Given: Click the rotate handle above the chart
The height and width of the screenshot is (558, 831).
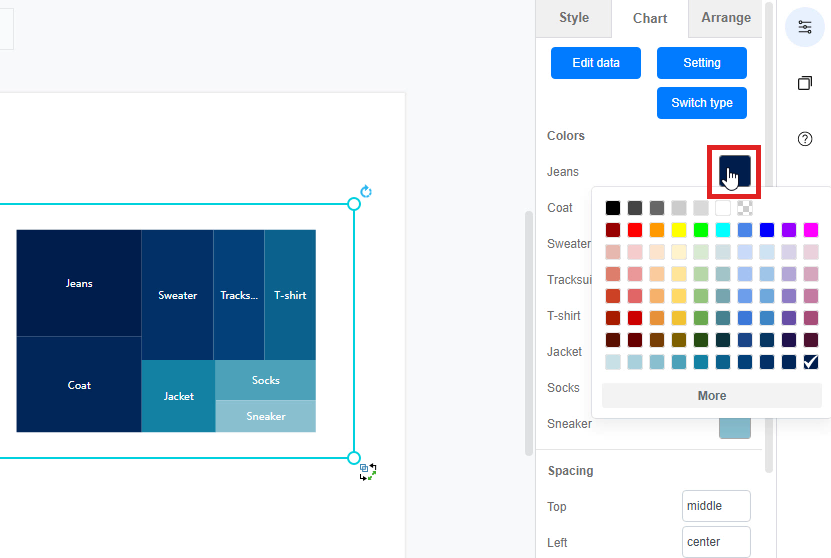Looking at the screenshot, I should click(366, 191).
